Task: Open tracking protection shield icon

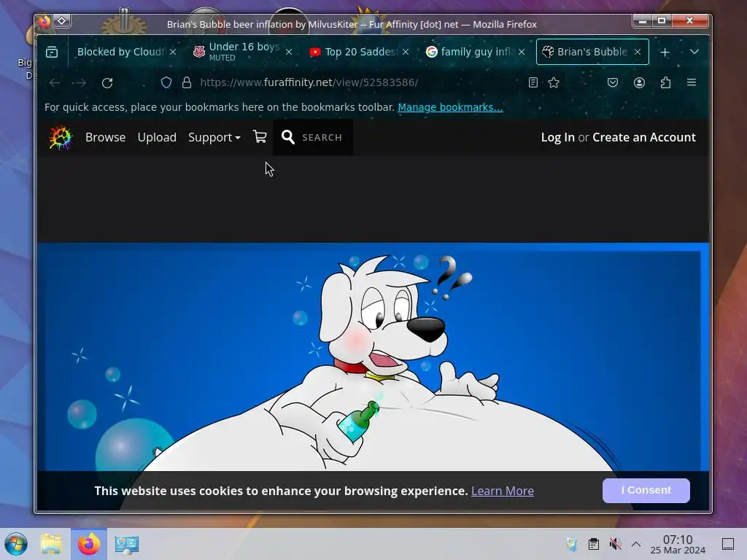Action: point(166,82)
